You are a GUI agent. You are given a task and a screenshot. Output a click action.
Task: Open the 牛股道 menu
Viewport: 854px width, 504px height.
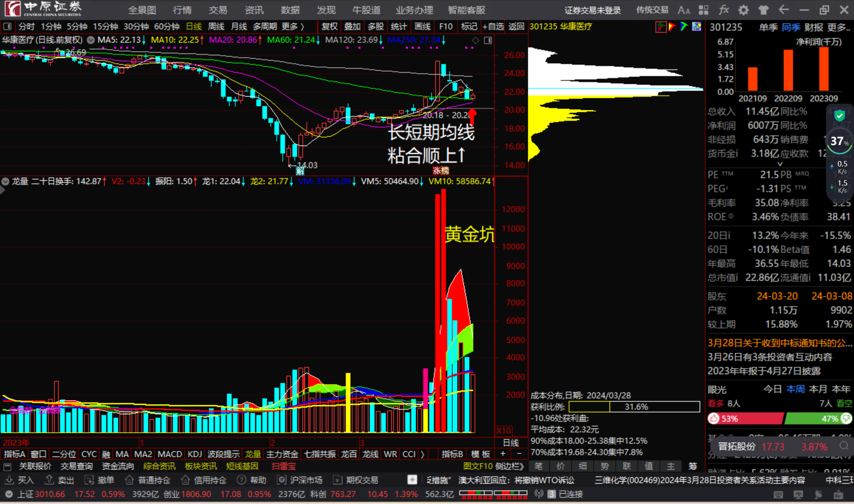point(366,10)
